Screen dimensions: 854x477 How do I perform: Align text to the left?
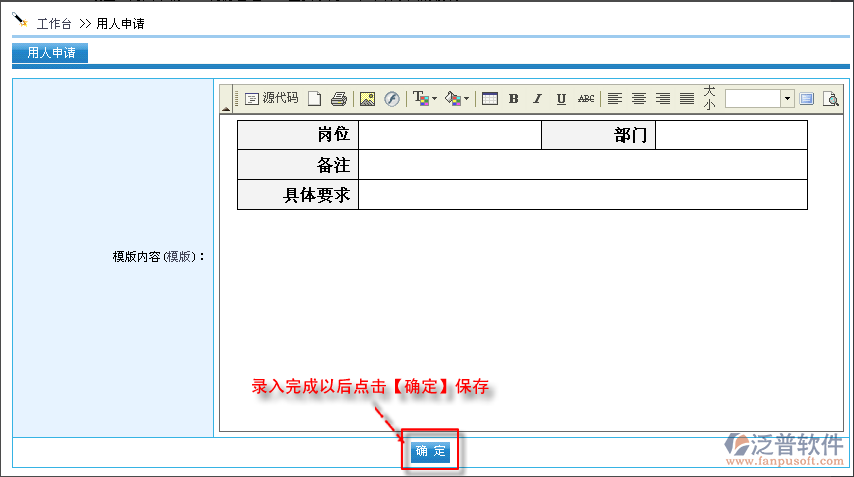coord(614,99)
